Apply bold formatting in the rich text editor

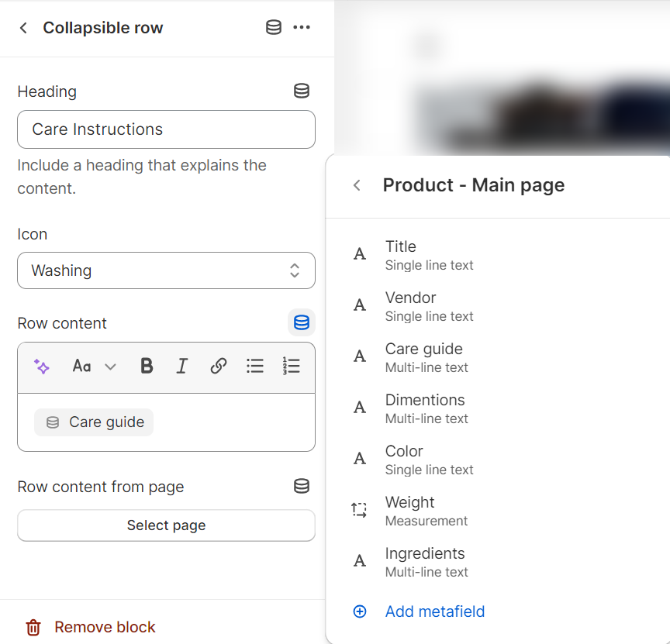click(147, 366)
